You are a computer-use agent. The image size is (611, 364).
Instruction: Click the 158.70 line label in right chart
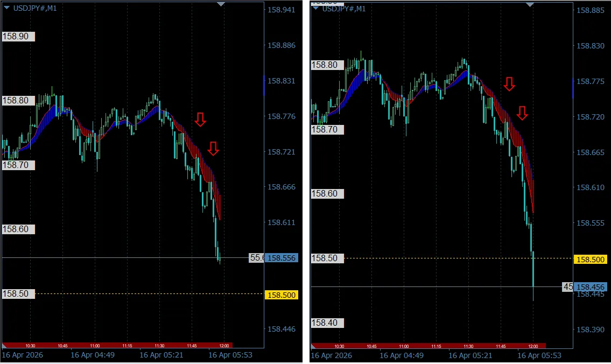(x=327, y=129)
